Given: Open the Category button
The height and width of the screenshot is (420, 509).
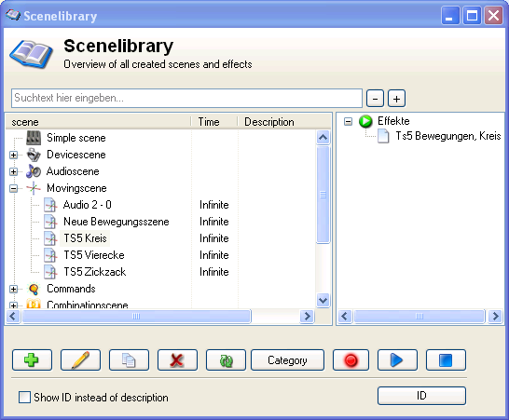Looking at the screenshot, I should (x=287, y=360).
